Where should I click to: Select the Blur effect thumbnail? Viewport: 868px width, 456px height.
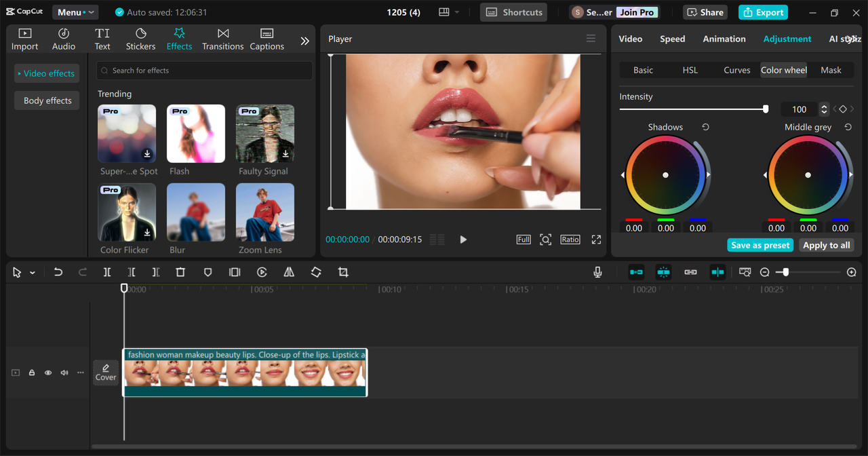coord(196,212)
